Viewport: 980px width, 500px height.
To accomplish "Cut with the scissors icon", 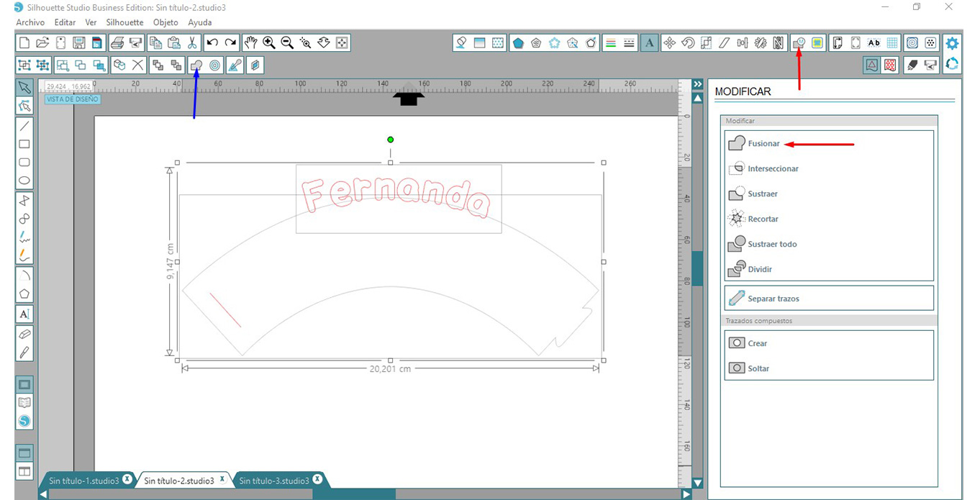I will pos(192,42).
